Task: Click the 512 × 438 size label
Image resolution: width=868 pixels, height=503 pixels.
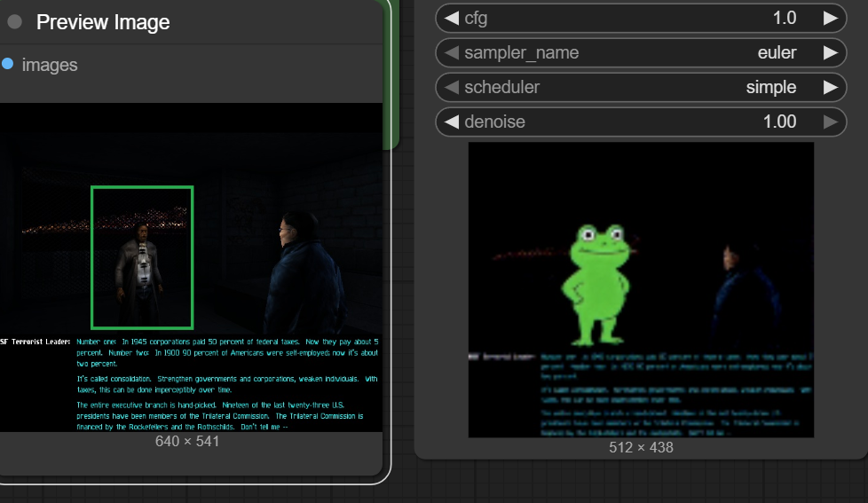Action: [x=641, y=447]
